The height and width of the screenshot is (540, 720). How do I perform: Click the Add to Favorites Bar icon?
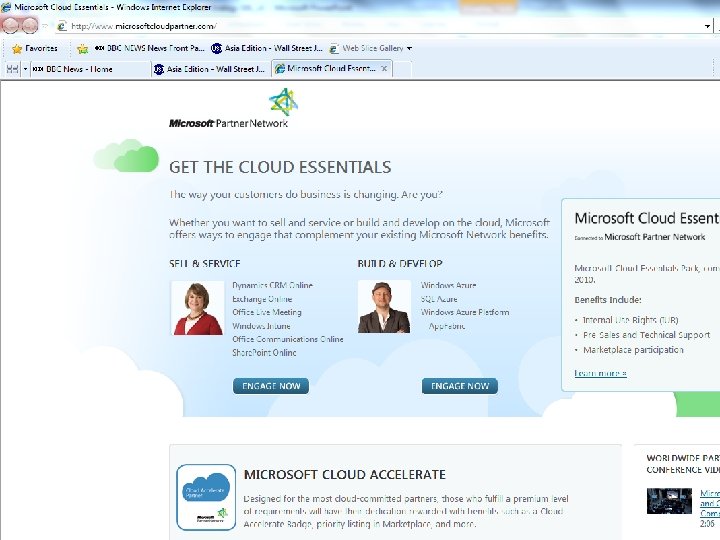[83, 49]
